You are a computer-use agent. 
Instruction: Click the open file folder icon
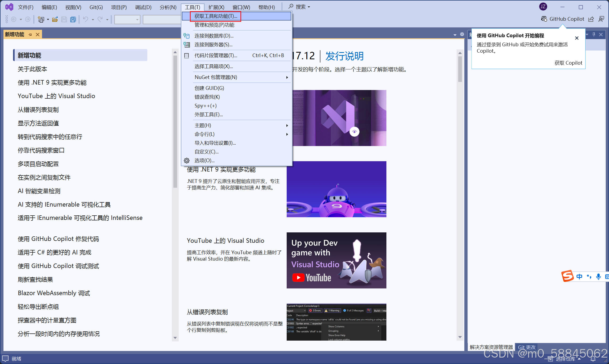click(55, 19)
